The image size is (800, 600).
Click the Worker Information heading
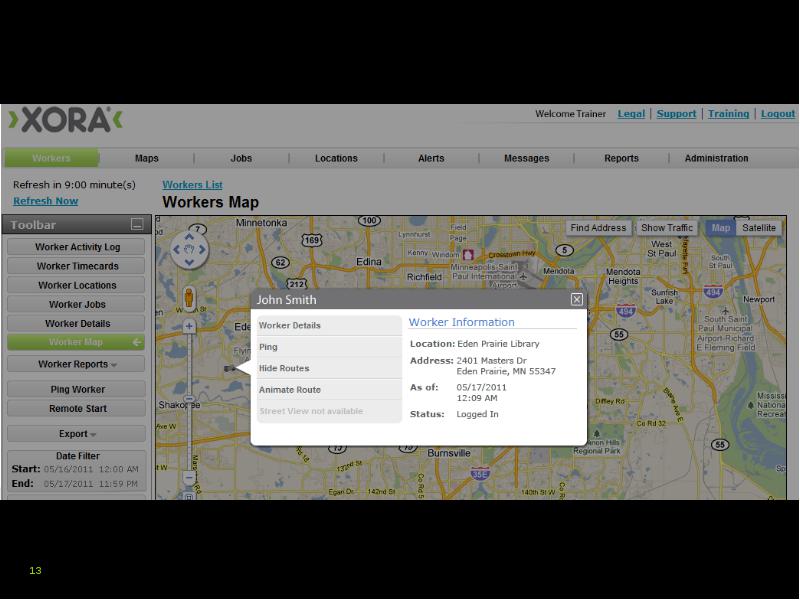point(461,322)
